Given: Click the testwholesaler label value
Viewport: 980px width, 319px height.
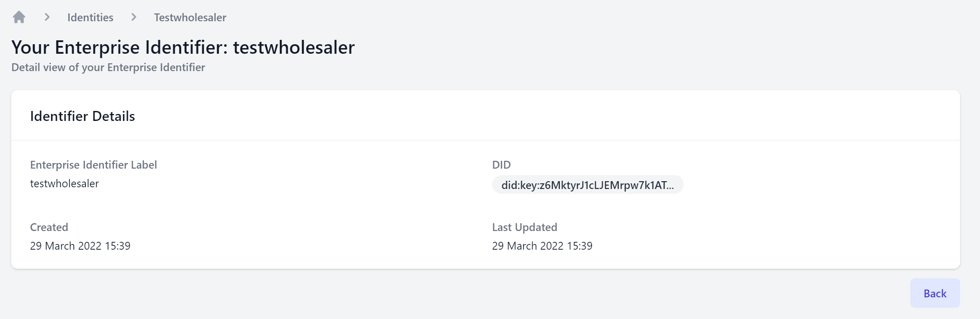Looking at the screenshot, I should pos(64,183).
